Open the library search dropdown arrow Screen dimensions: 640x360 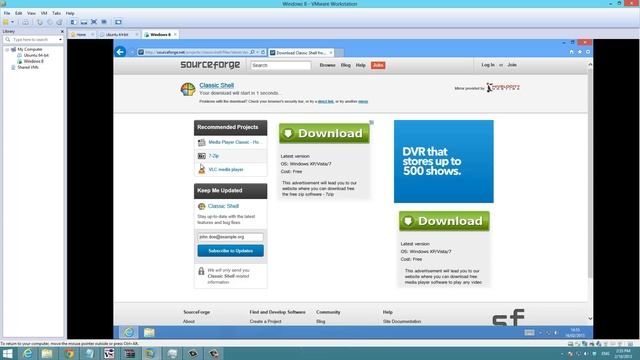tap(60, 40)
